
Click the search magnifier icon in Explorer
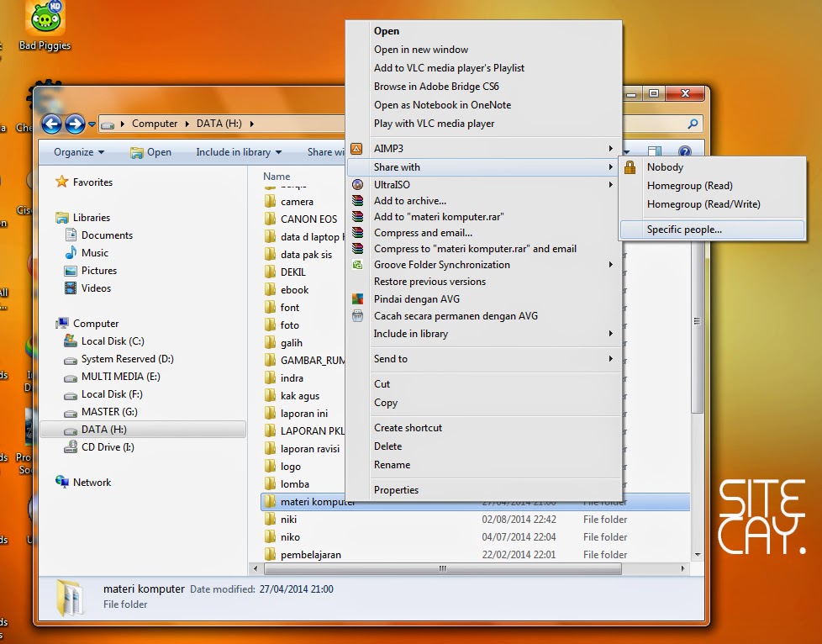tap(693, 124)
